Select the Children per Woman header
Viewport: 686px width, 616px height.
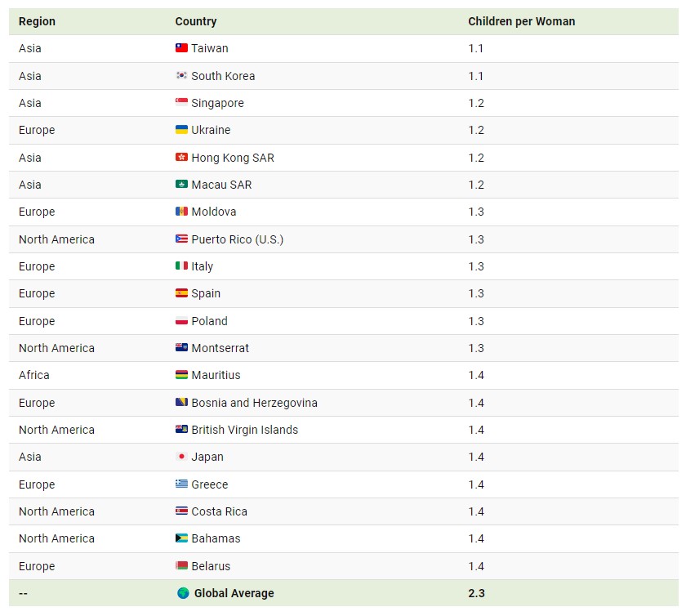point(522,21)
